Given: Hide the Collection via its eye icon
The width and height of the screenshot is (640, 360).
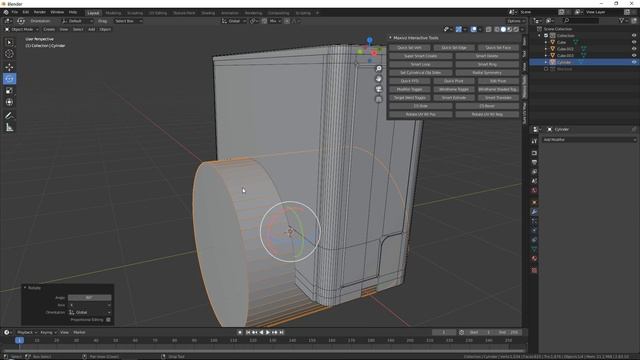Looking at the screenshot, I should [634, 36].
